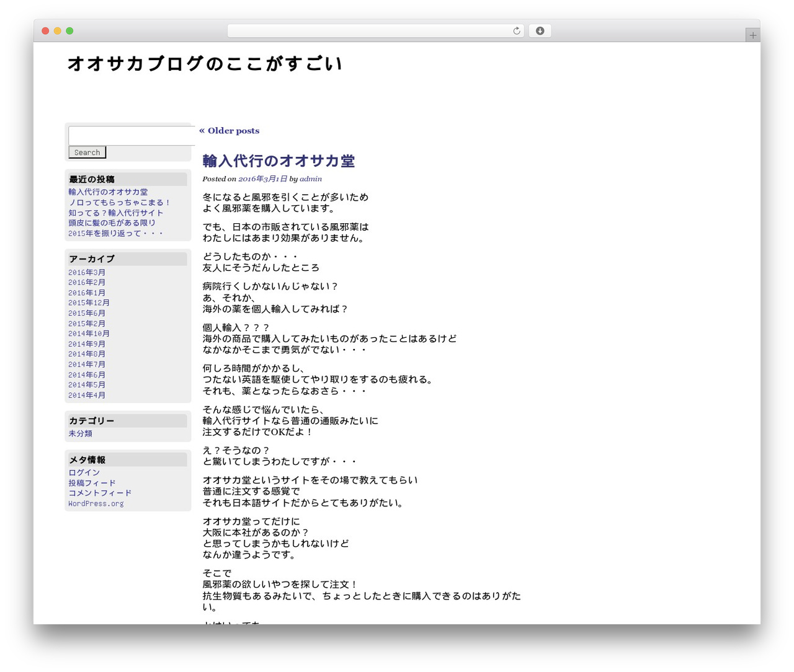Open the 2014年4月 archive
This screenshot has height=672, width=794.
[87, 396]
